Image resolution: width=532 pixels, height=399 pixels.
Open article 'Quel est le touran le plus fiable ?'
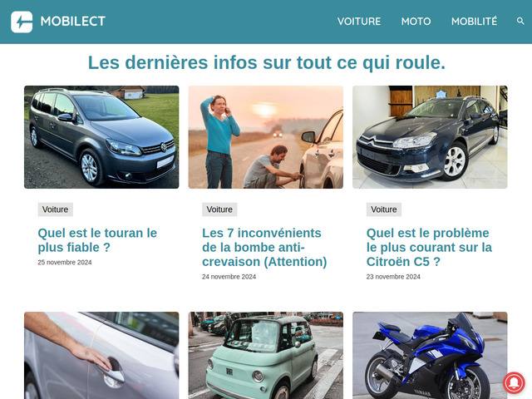coord(97,240)
